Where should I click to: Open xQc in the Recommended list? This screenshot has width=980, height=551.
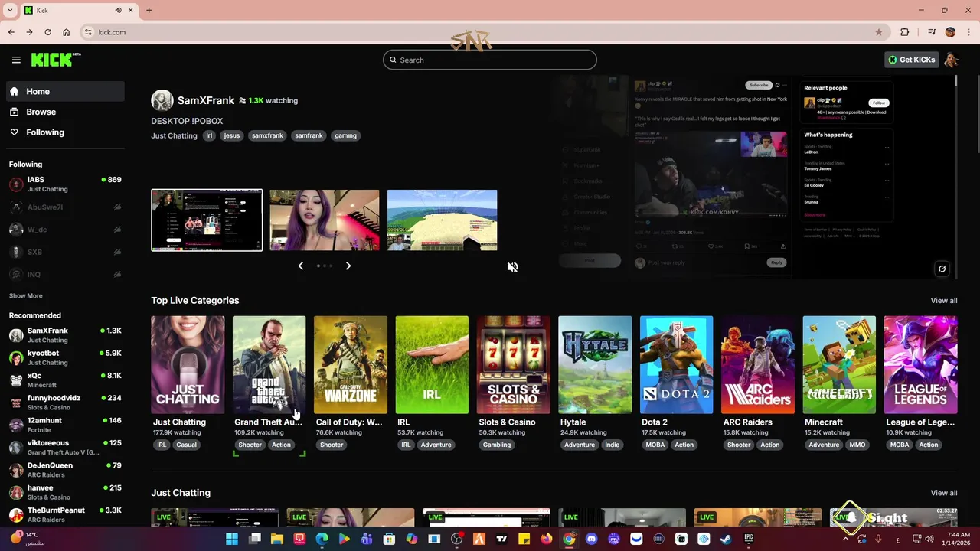[66, 380]
